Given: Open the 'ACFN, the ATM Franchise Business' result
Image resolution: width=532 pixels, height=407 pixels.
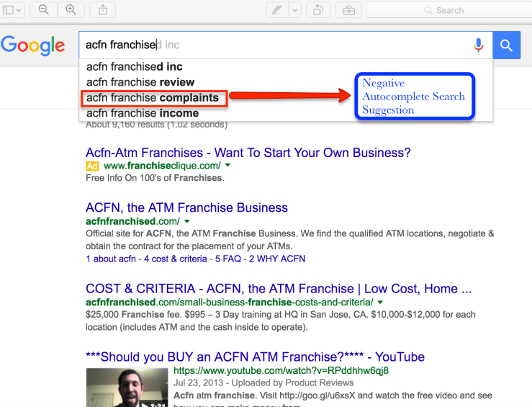Looking at the screenshot, I should click(186, 207).
